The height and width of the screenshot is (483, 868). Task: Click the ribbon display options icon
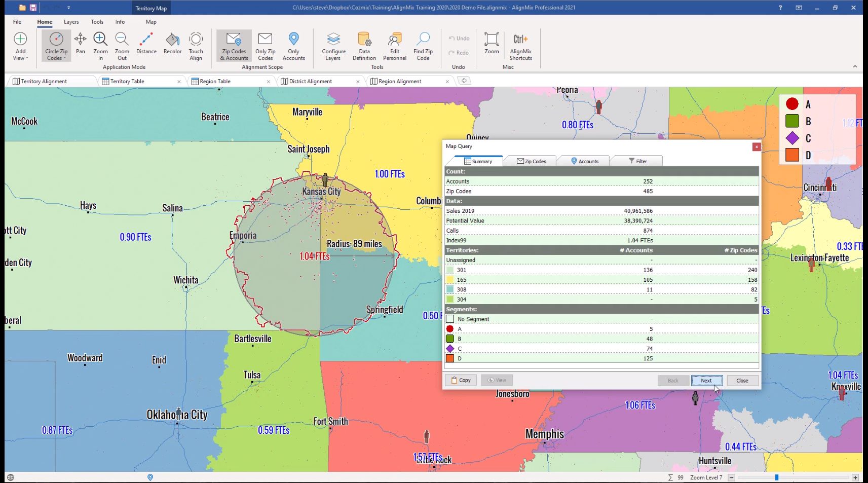point(799,8)
